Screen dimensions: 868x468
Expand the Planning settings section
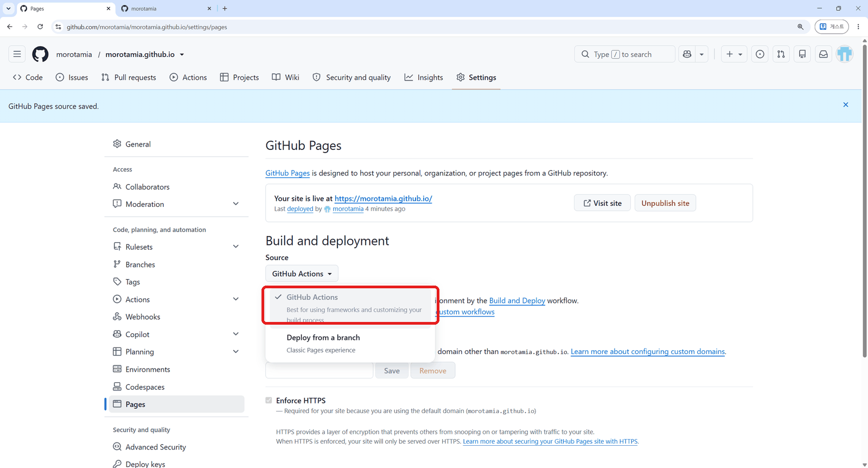[x=236, y=352]
